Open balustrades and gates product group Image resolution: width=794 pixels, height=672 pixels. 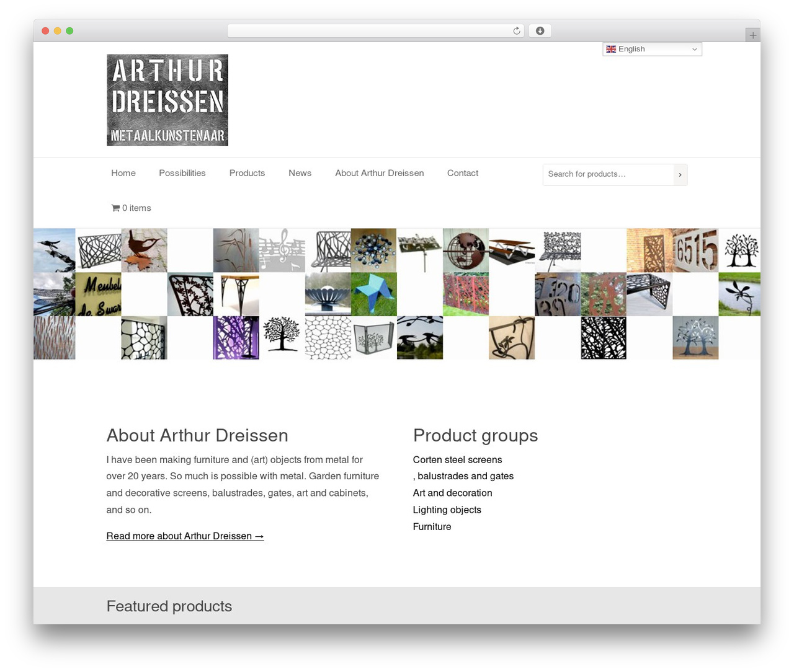pos(463,477)
